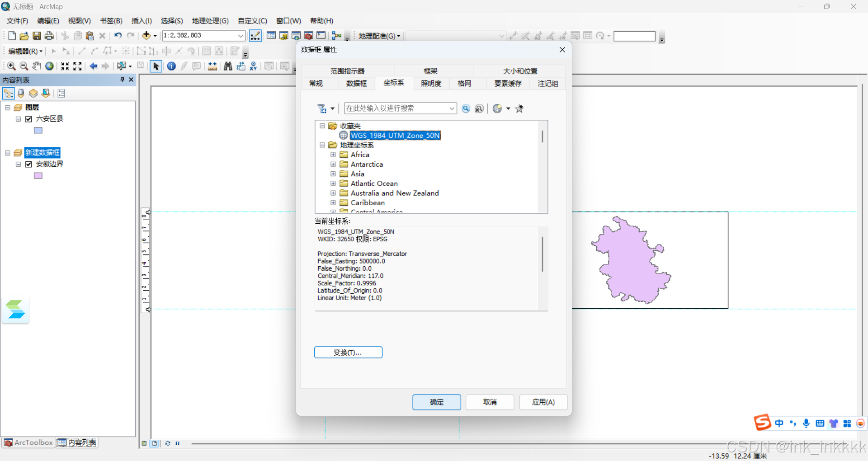Open the Editor toolbar icon
The height and width of the screenshot is (461, 868).
click(x=255, y=36)
